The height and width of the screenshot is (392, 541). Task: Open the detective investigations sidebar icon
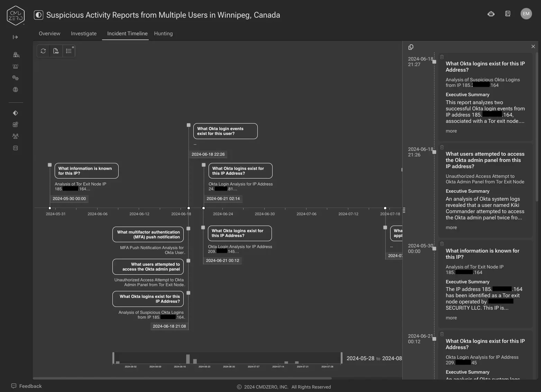[16, 55]
